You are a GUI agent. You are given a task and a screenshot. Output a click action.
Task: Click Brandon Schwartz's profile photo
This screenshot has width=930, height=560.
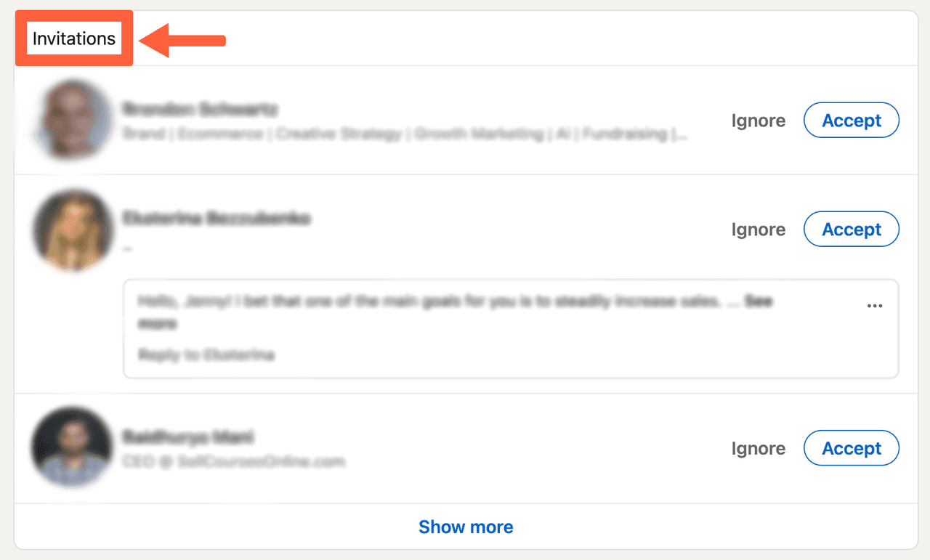(x=73, y=120)
